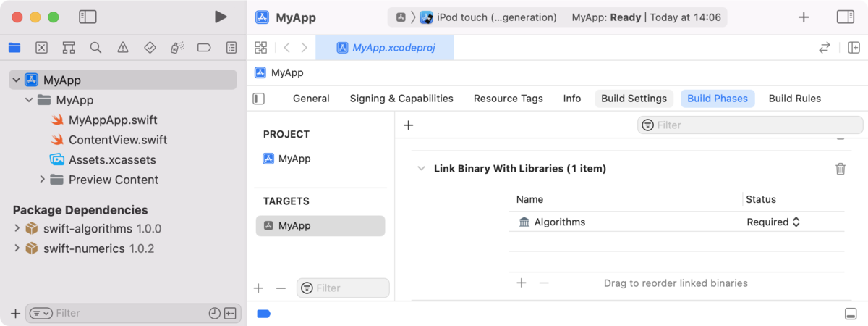
Task: Expand the Preview Content folder
Action: [x=42, y=180]
